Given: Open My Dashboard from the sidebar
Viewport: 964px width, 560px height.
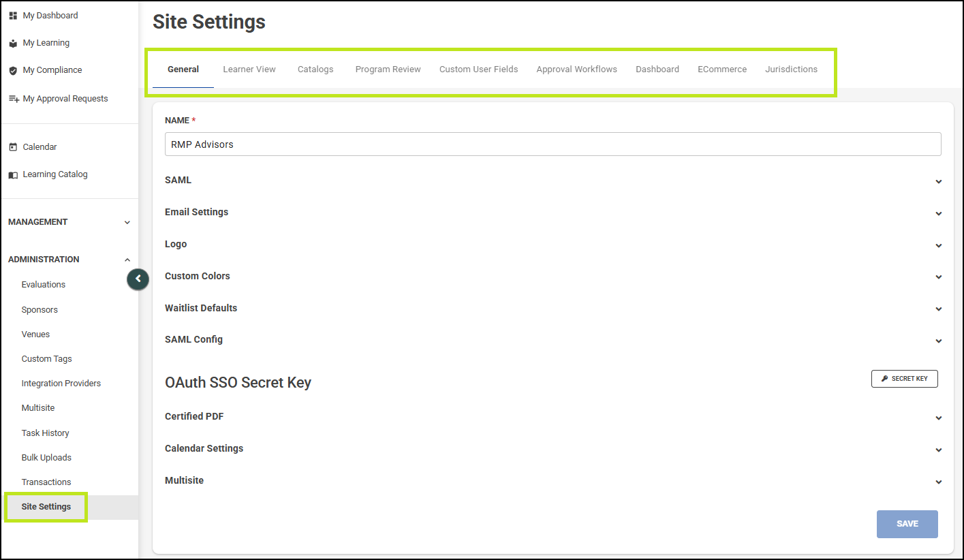Looking at the screenshot, I should (50, 15).
